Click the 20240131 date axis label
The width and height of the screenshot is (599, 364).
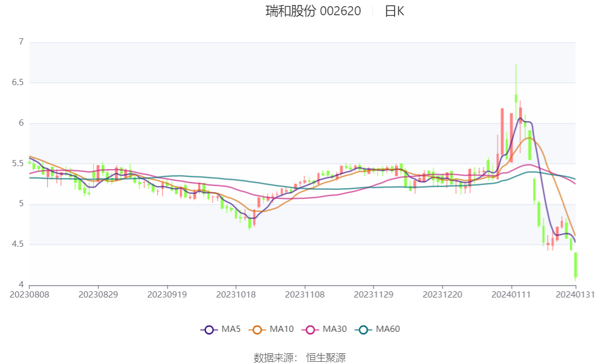pos(575,295)
